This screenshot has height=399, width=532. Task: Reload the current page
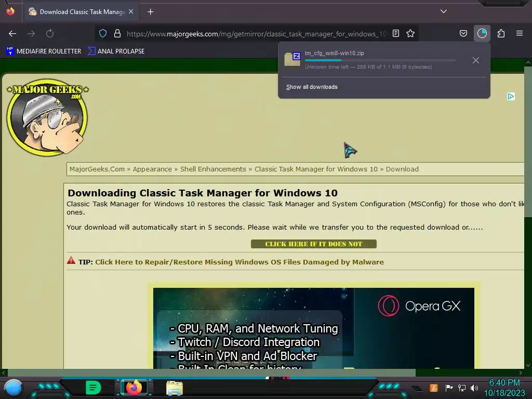tap(50, 34)
